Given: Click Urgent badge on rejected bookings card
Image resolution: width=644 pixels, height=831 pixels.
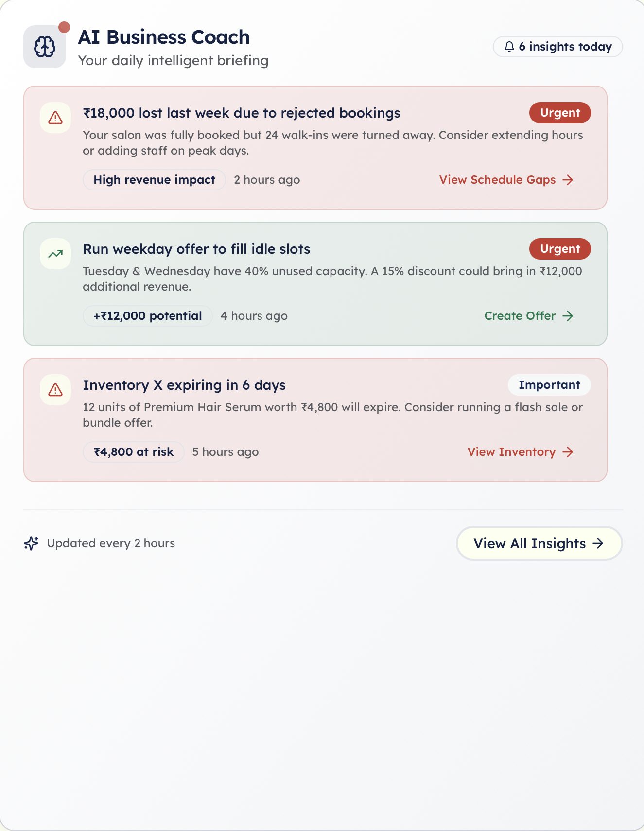Looking at the screenshot, I should point(560,113).
